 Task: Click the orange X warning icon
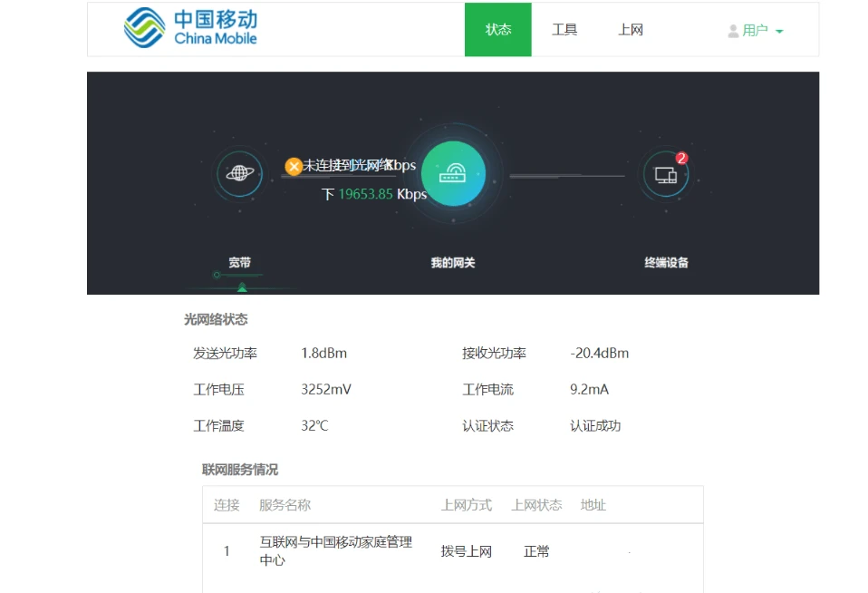pyautogui.click(x=294, y=166)
